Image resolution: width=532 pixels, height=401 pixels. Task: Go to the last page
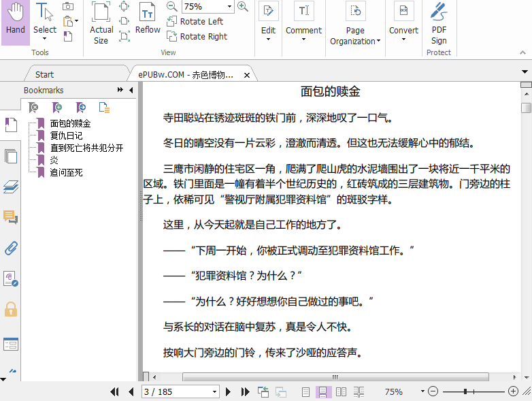pyautogui.click(x=245, y=392)
